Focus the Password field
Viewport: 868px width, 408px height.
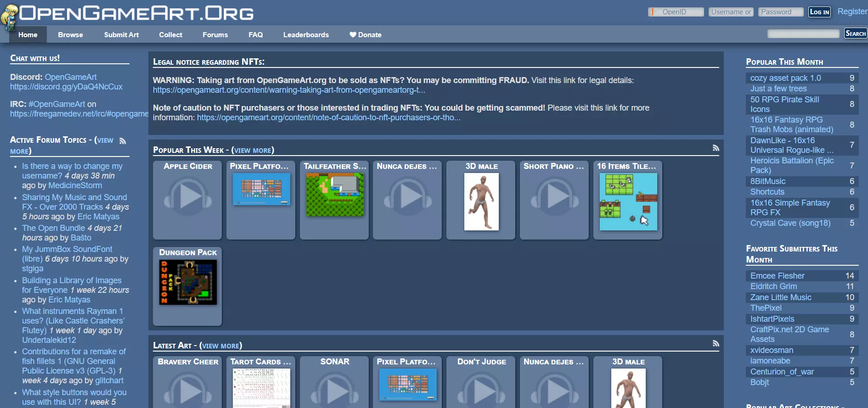click(781, 12)
